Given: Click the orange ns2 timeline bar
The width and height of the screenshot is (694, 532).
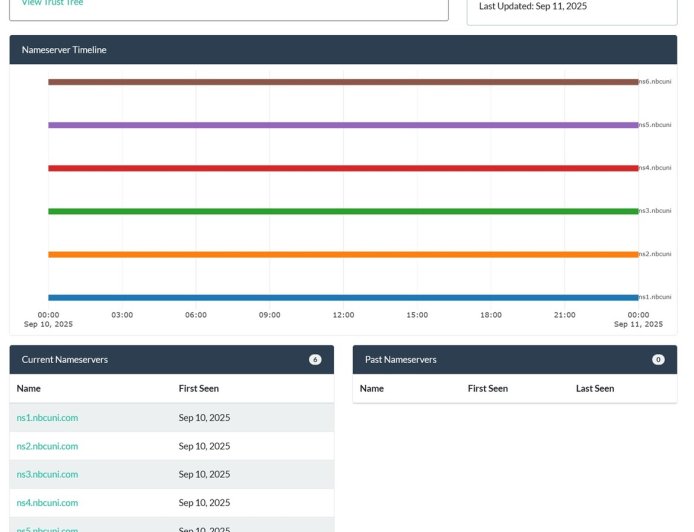Looking at the screenshot, I should [x=342, y=254].
